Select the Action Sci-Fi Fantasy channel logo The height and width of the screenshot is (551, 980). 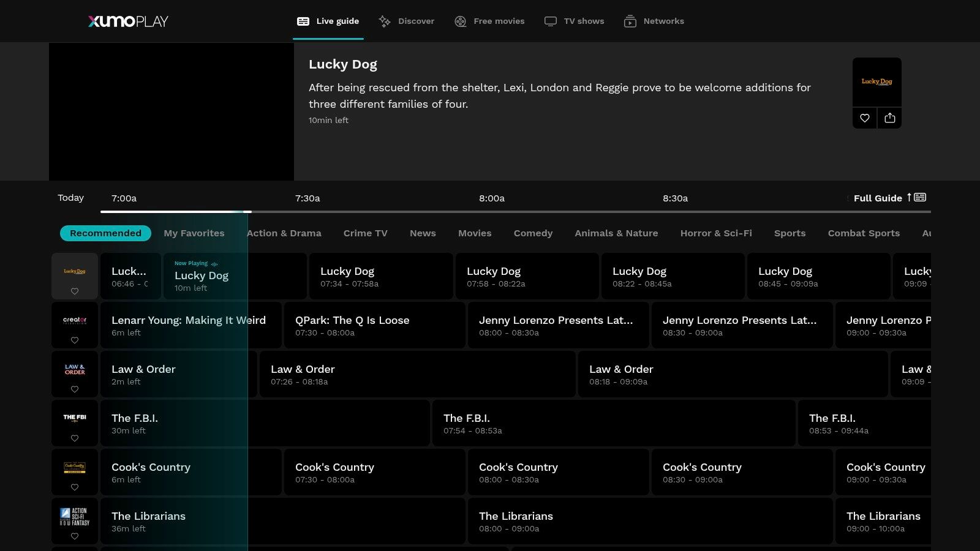point(75,517)
